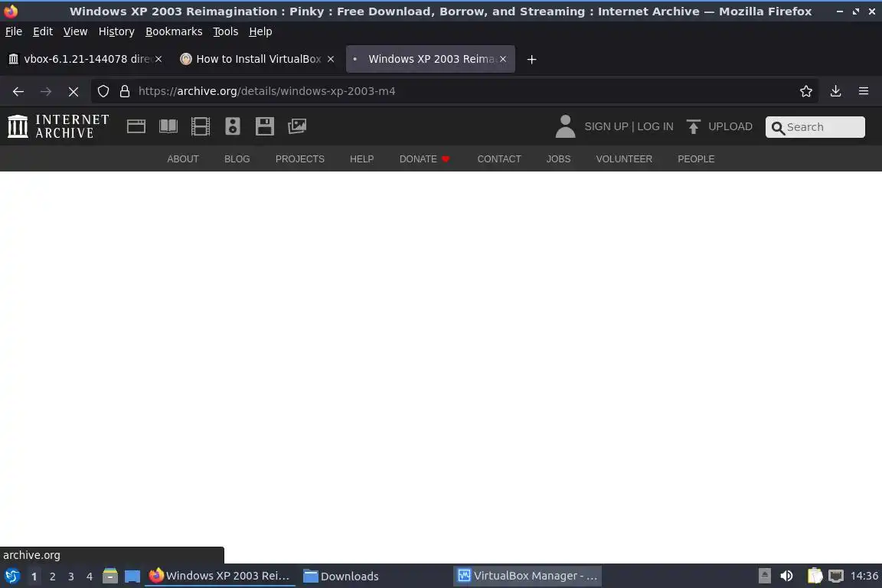Screen dimensions: 882x588
Task: Close the How to Install VirtualBox tab
Action: 331,59
